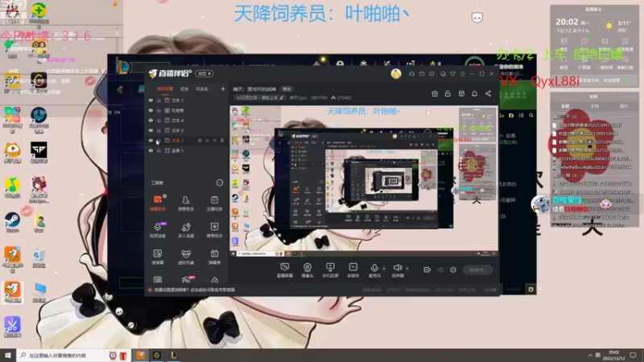Switch desktop widget to 文档 tab
This screenshot has height=362, width=644.
(594, 106)
